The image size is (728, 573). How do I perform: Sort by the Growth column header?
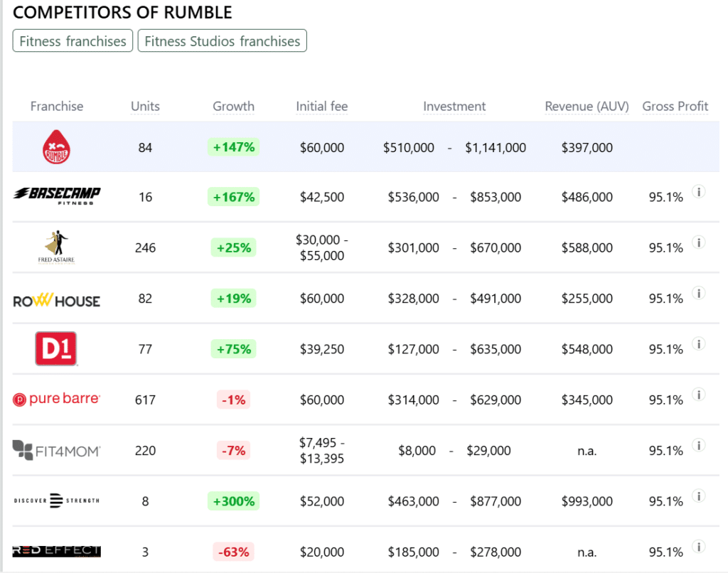tap(233, 107)
